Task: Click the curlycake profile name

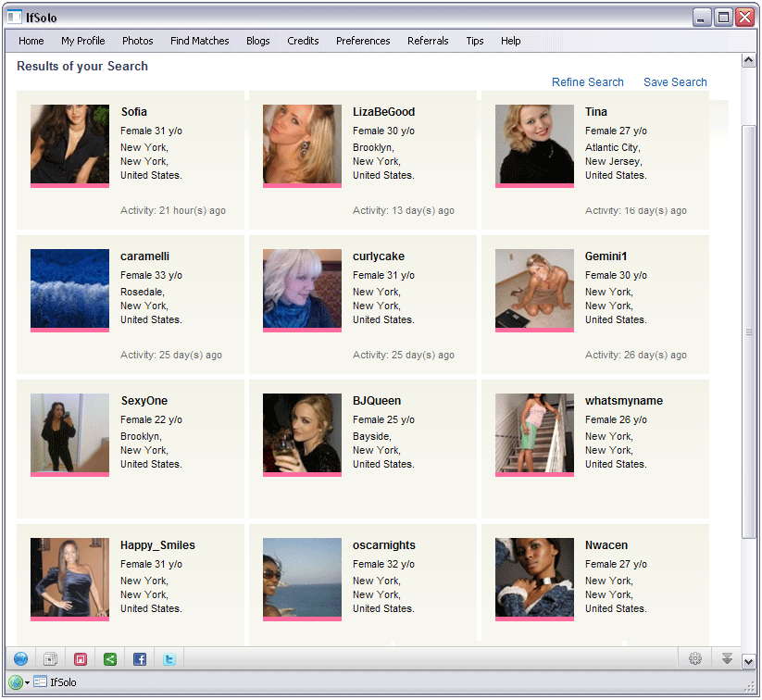Action: click(379, 256)
